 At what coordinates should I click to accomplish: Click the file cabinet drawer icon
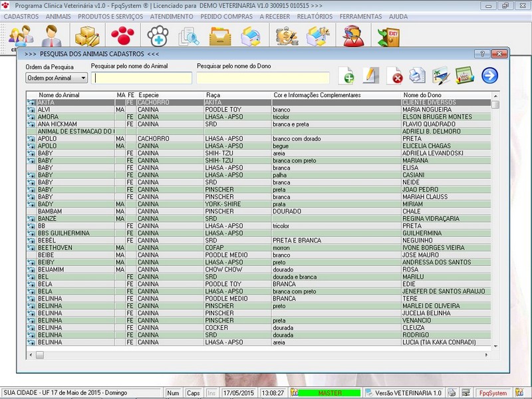click(x=220, y=36)
